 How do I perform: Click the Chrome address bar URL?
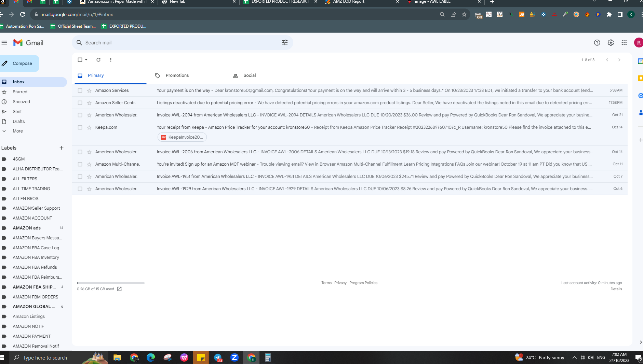click(x=77, y=14)
